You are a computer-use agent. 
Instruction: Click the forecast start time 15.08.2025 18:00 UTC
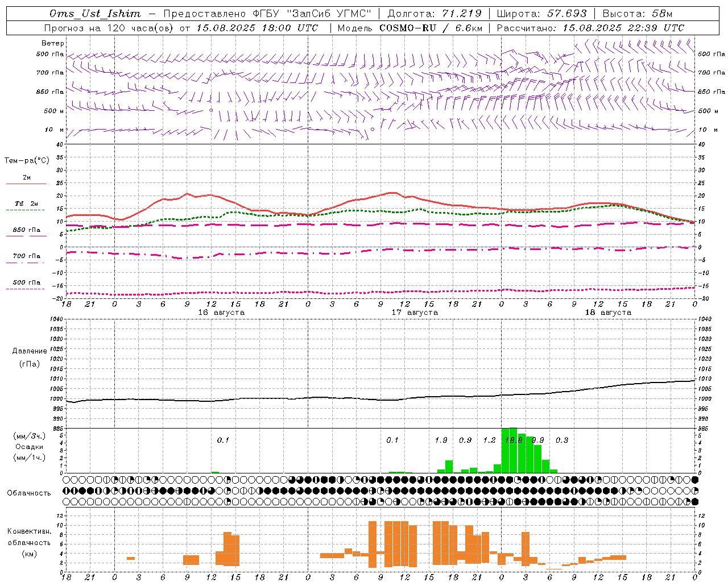pos(257,28)
